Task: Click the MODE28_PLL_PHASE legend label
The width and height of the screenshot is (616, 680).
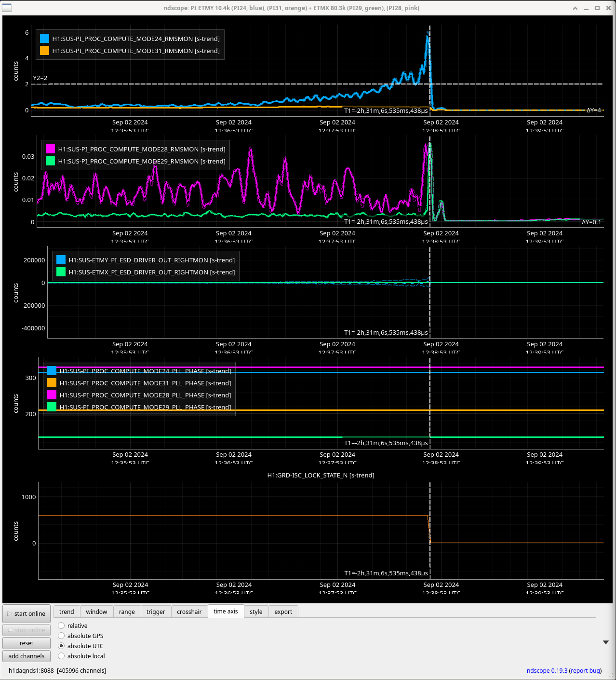Action: (x=146, y=395)
